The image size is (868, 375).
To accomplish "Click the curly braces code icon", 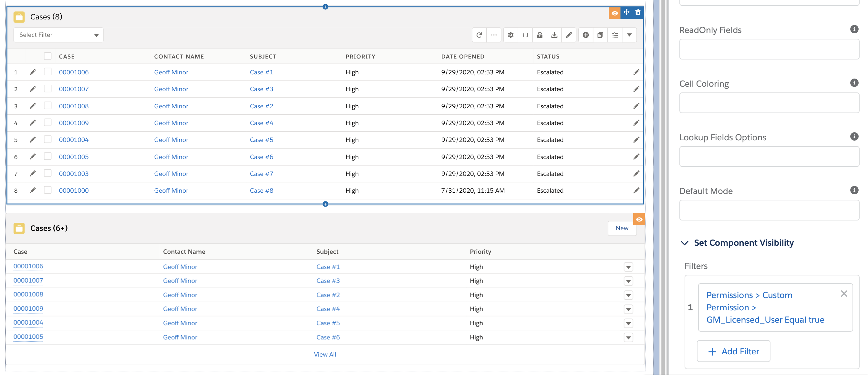I will [525, 35].
